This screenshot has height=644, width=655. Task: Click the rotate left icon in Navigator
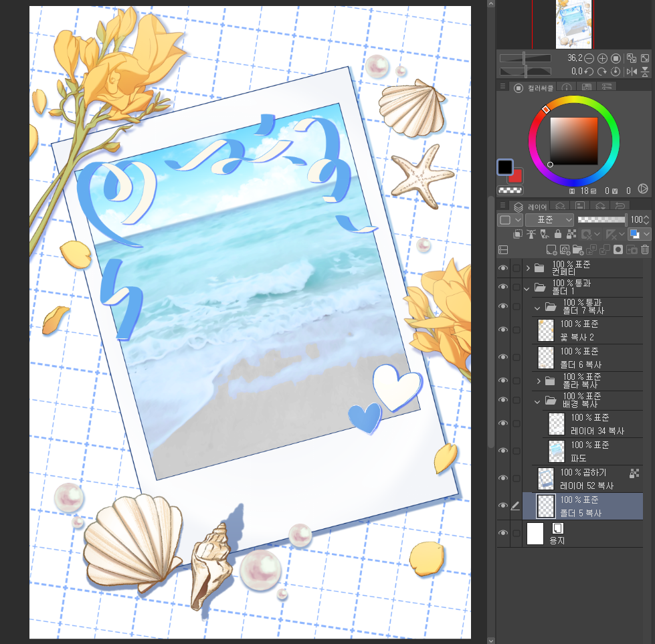(x=589, y=72)
